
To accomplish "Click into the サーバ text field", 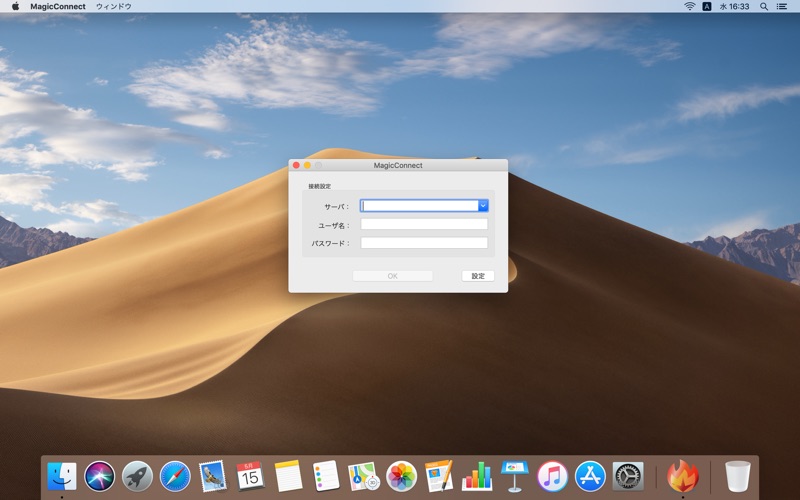I will point(419,206).
